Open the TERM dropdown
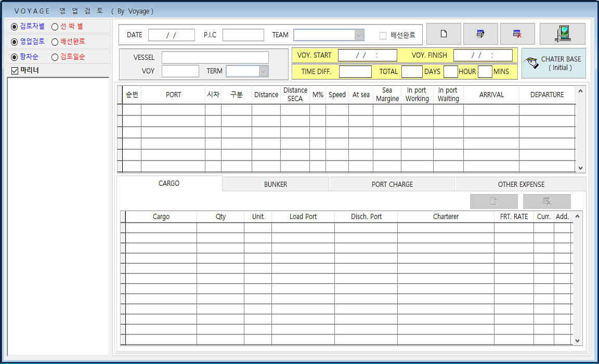599x364 pixels. click(263, 71)
